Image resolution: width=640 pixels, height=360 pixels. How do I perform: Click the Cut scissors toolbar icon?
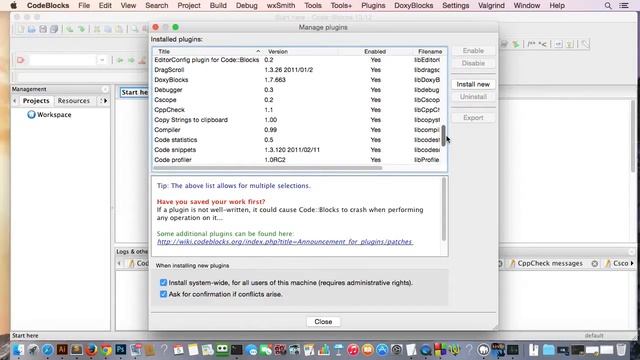pyautogui.click(x=97, y=29)
